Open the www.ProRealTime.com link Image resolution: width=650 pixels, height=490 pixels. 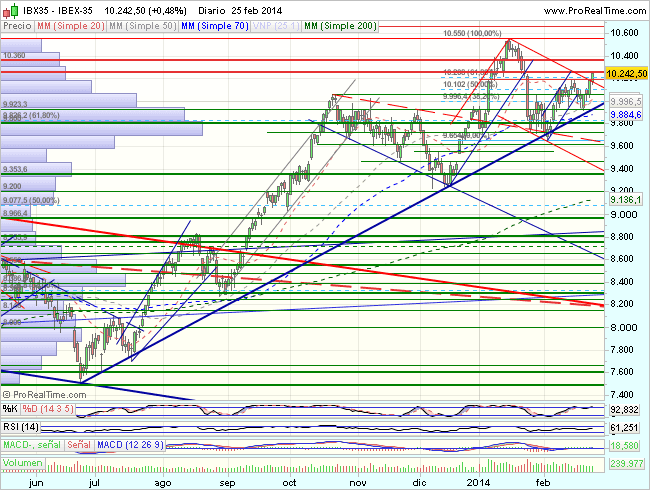click(595, 11)
